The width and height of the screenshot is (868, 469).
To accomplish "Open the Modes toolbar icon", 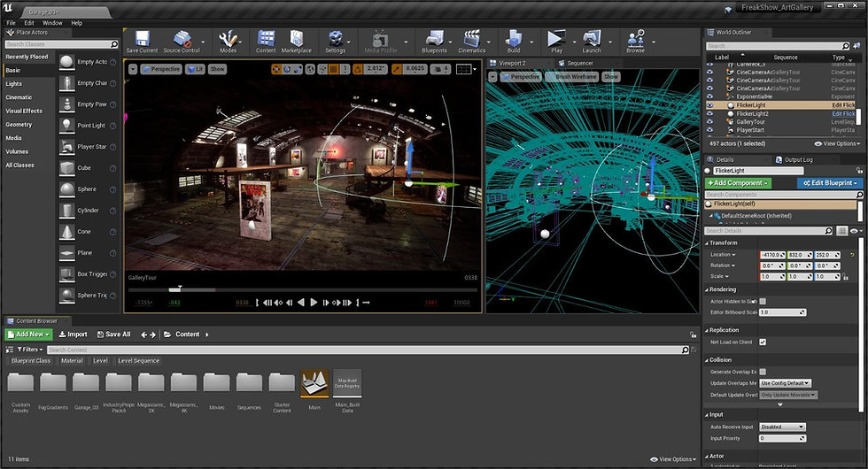I will click(x=228, y=42).
